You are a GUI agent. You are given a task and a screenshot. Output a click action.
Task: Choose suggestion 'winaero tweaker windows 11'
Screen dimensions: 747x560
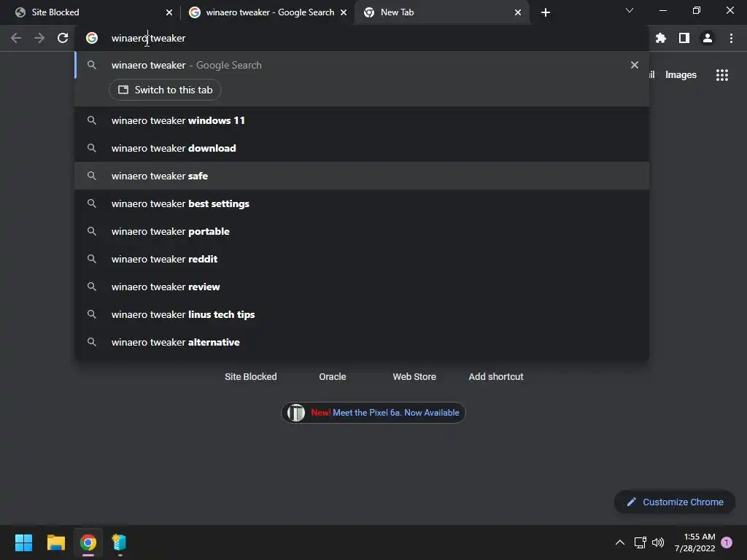(x=362, y=120)
